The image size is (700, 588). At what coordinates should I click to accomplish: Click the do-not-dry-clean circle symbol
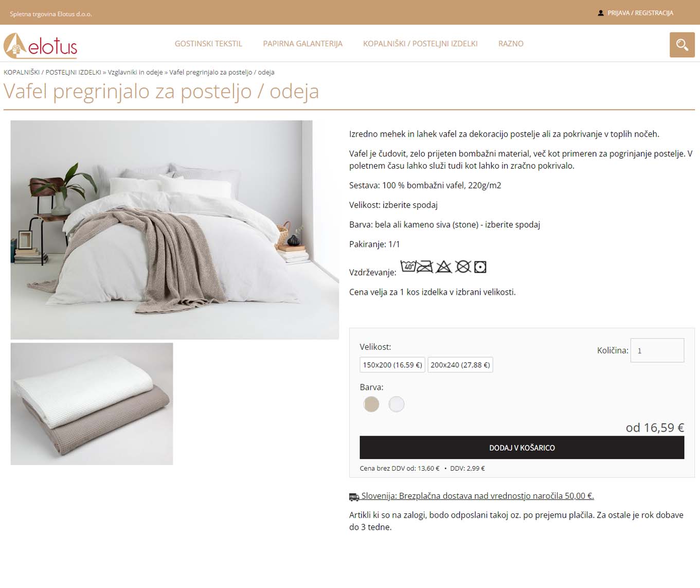pos(463,266)
